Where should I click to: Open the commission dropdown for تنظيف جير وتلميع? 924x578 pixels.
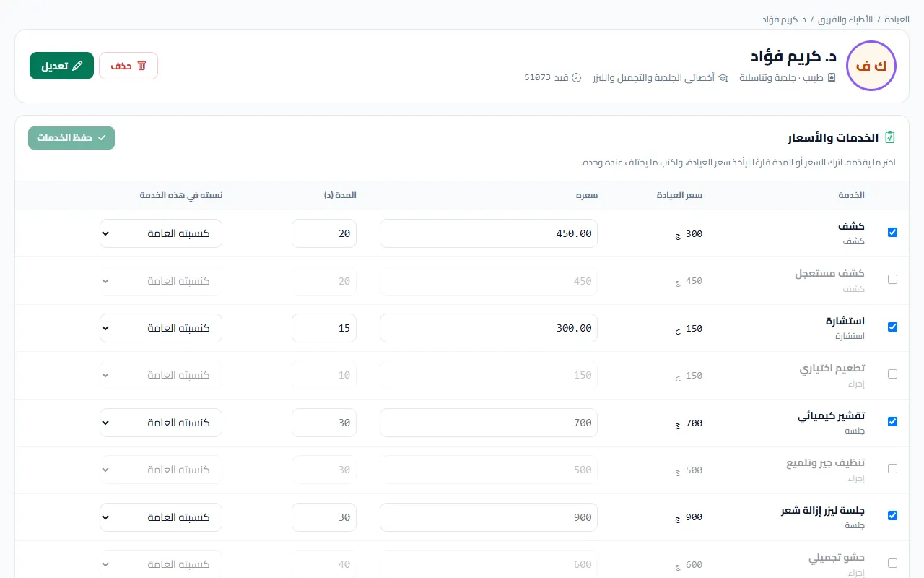click(x=161, y=470)
